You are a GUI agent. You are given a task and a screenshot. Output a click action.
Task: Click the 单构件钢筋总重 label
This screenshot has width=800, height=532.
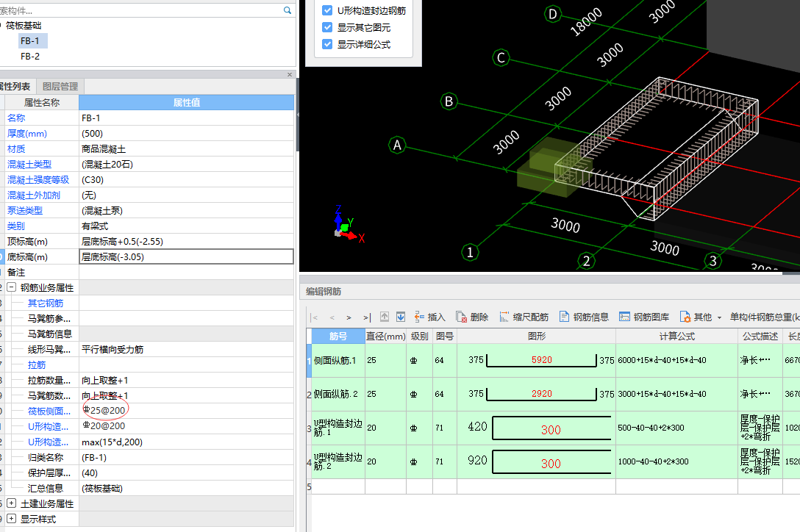(x=764, y=317)
